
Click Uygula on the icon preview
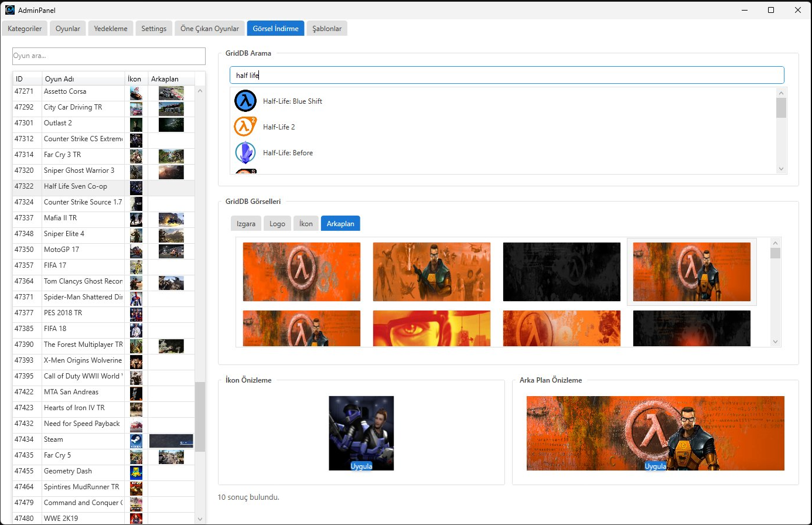click(361, 466)
